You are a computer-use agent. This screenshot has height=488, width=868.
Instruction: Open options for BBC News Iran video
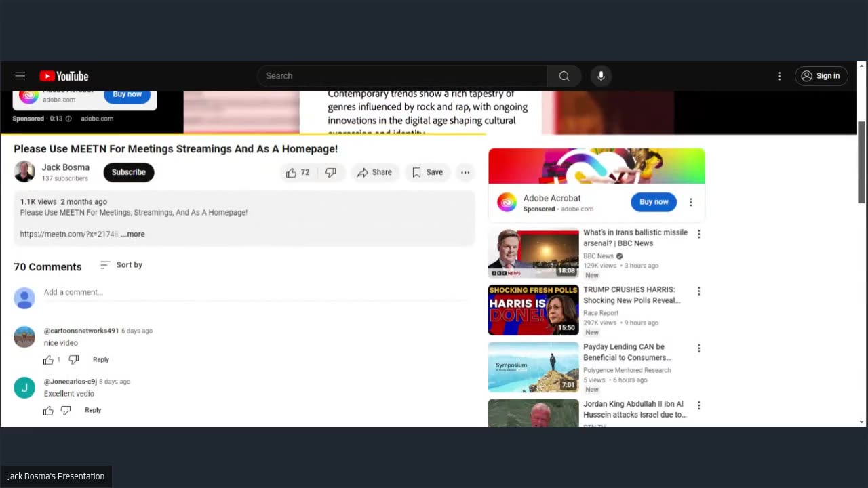(698, 234)
